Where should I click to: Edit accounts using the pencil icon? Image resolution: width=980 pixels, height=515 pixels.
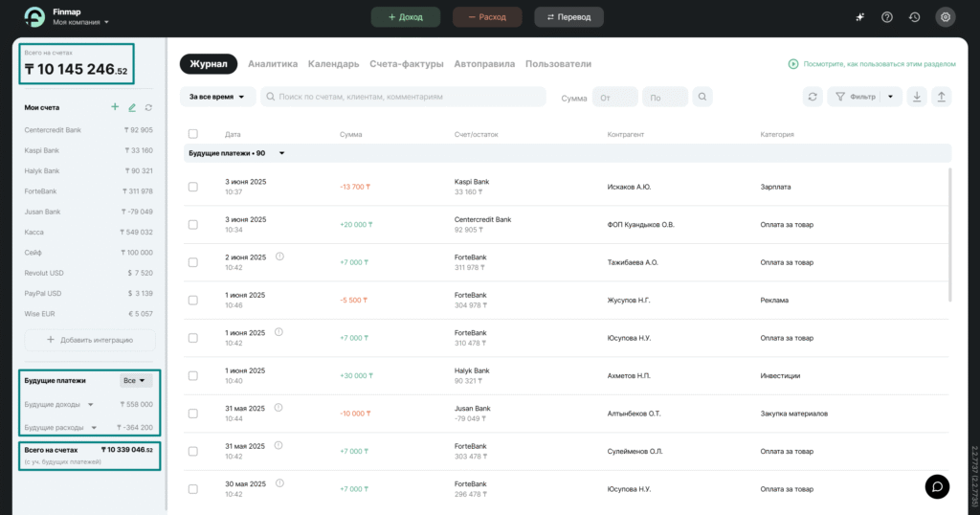pyautogui.click(x=132, y=107)
